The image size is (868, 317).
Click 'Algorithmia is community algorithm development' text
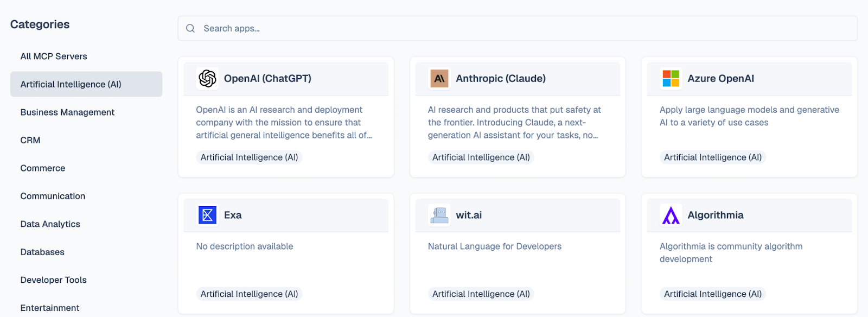(x=731, y=253)
